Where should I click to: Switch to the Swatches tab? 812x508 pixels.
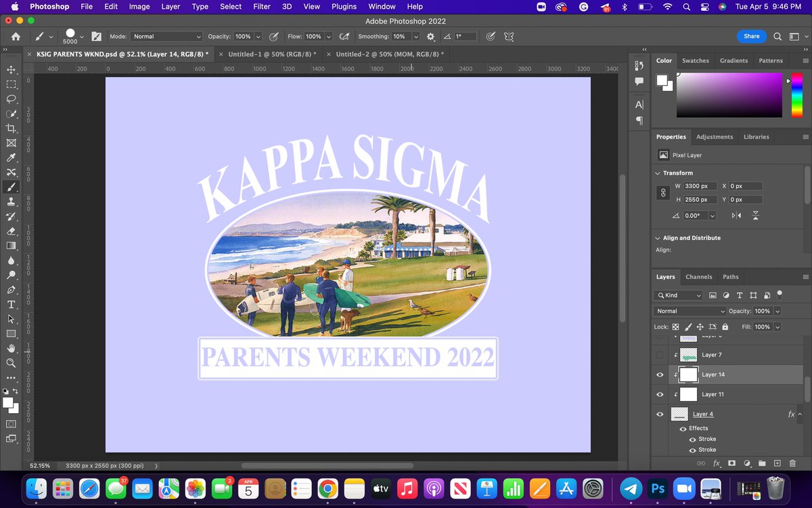click(x=695, y=61)
